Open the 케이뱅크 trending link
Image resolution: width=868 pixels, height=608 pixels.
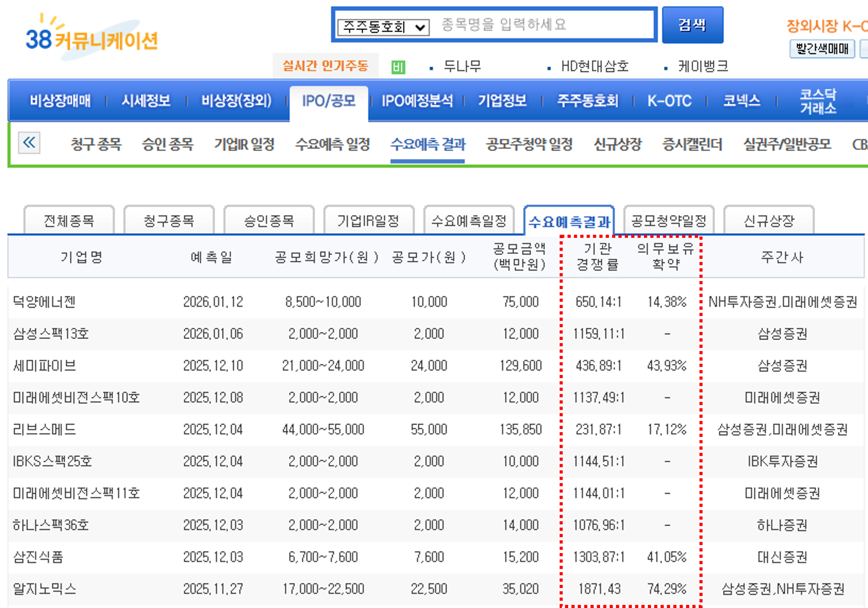[703, 67]
